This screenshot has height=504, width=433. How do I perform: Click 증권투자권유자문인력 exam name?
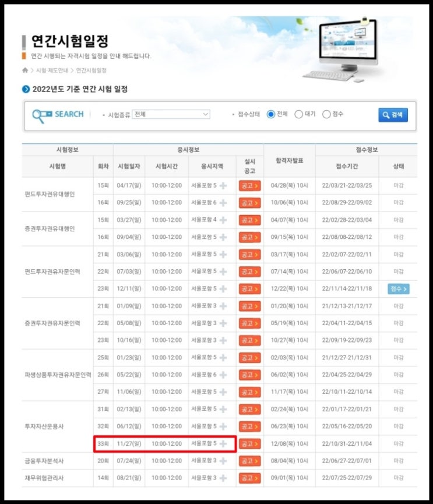click(52, 323)
